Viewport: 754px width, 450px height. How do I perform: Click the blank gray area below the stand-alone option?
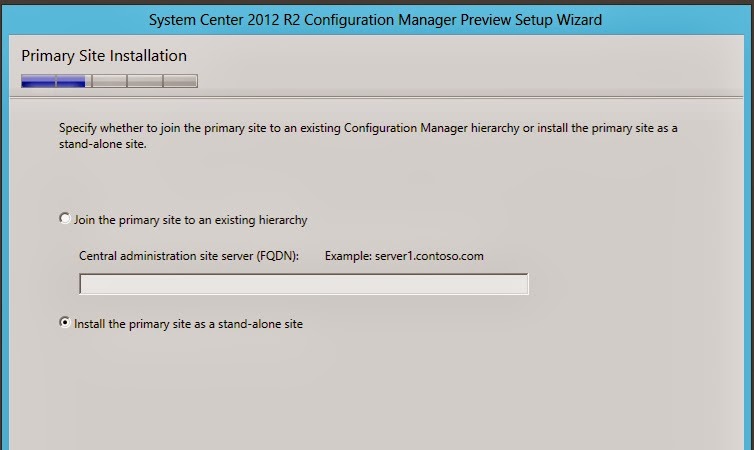click(x=380, y=390)
